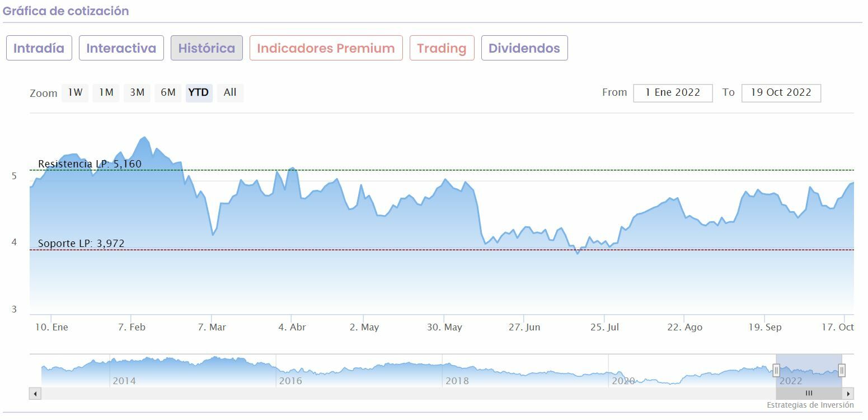The height and width of the screenshot is (420, 868).
Task: Set zoom range to 1M
Action: coord(106,92)
